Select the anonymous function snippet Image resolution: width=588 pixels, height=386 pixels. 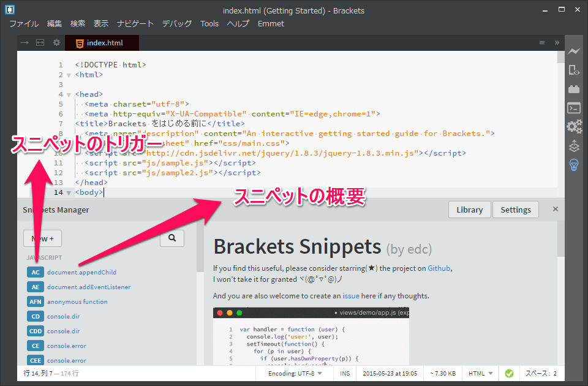click(77, 301)
